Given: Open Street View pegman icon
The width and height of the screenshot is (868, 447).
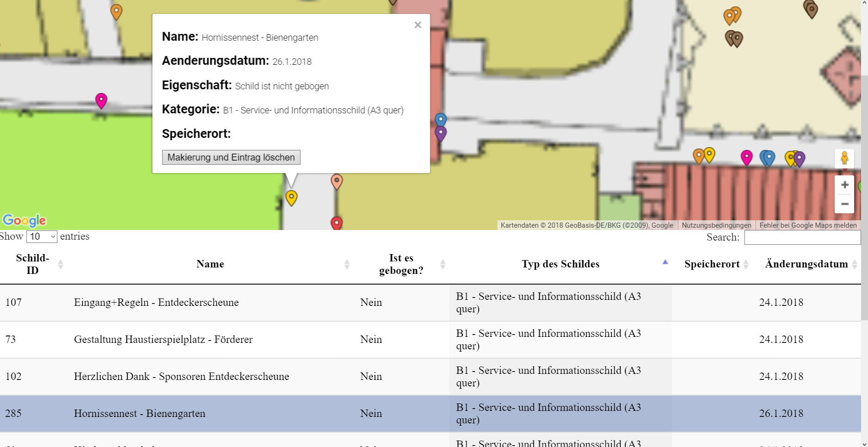Looking at the screenshot, I should [x=844, y=158].
